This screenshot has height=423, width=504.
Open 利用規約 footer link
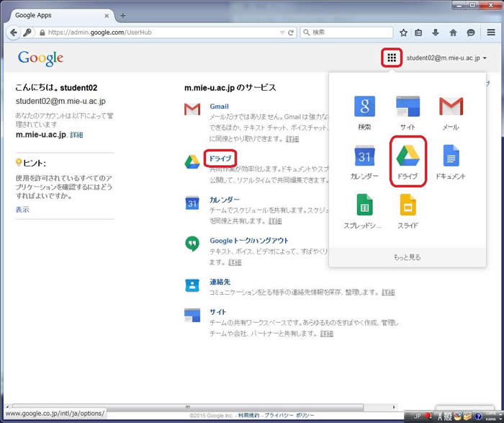pos(249,415)
